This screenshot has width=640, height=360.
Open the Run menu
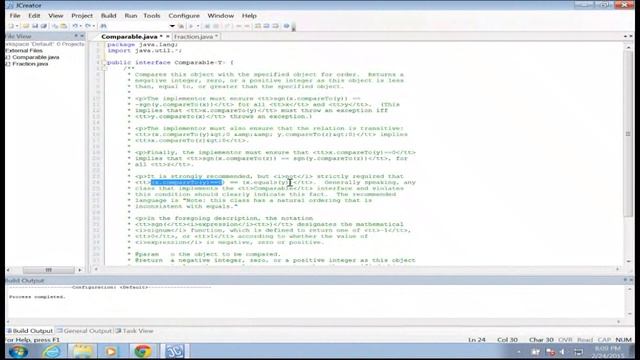point(131,16)
